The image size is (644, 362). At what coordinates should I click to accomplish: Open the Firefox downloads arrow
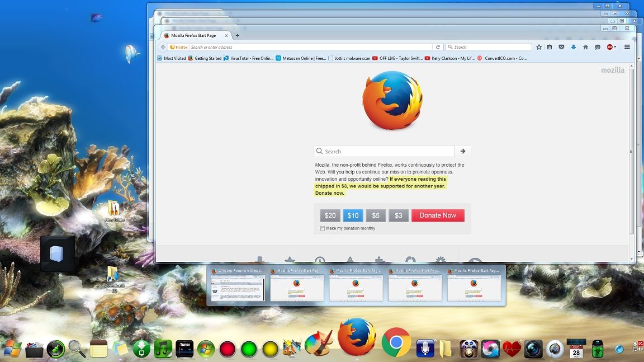coord(574,47)
